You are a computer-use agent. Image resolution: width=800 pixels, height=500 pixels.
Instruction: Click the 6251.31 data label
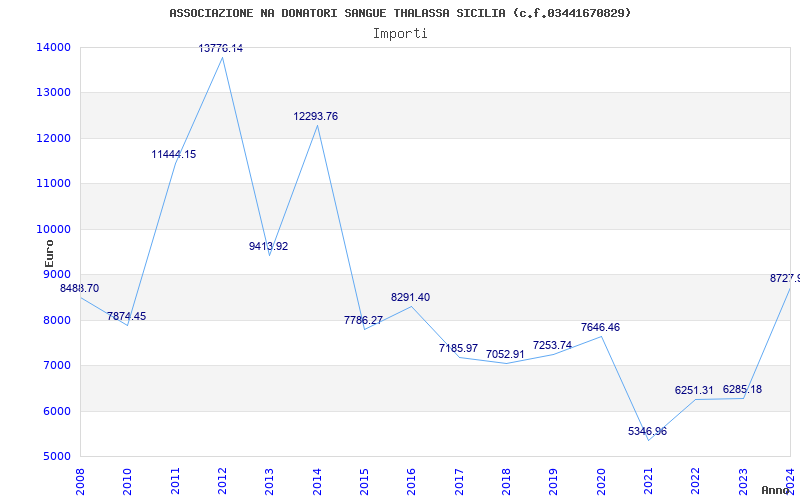click(x=694, y=390)
